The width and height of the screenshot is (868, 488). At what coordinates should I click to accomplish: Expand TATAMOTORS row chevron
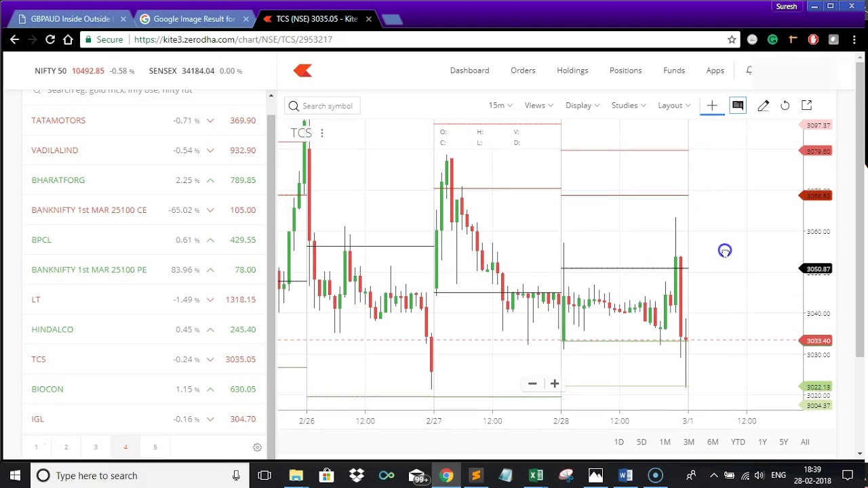click(210, 121)
